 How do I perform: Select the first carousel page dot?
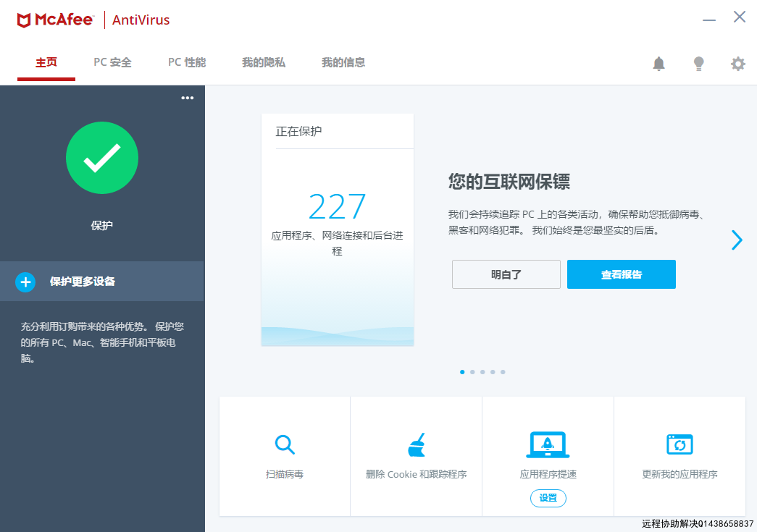coord(462,372)
